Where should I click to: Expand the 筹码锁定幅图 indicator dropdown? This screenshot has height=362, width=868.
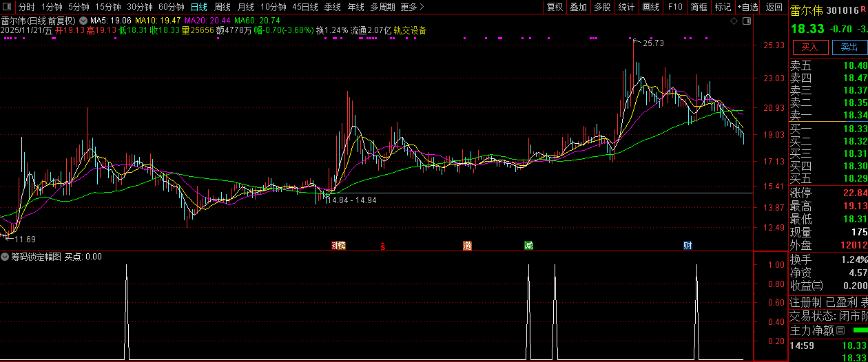(6, 257)
